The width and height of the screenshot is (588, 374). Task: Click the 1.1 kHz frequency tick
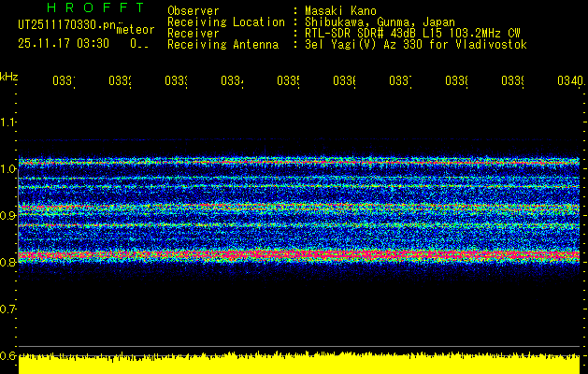pos(8,122)
